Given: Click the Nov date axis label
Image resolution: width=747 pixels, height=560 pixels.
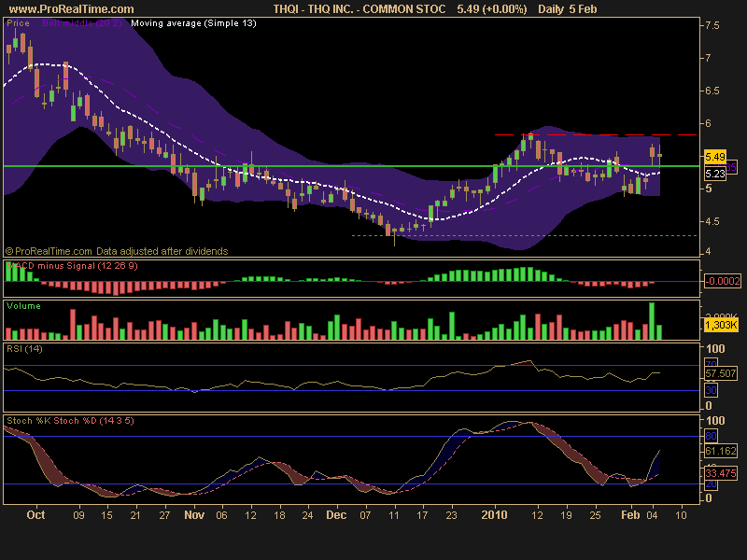Looking at the screenshot, I should pos(194,515).
